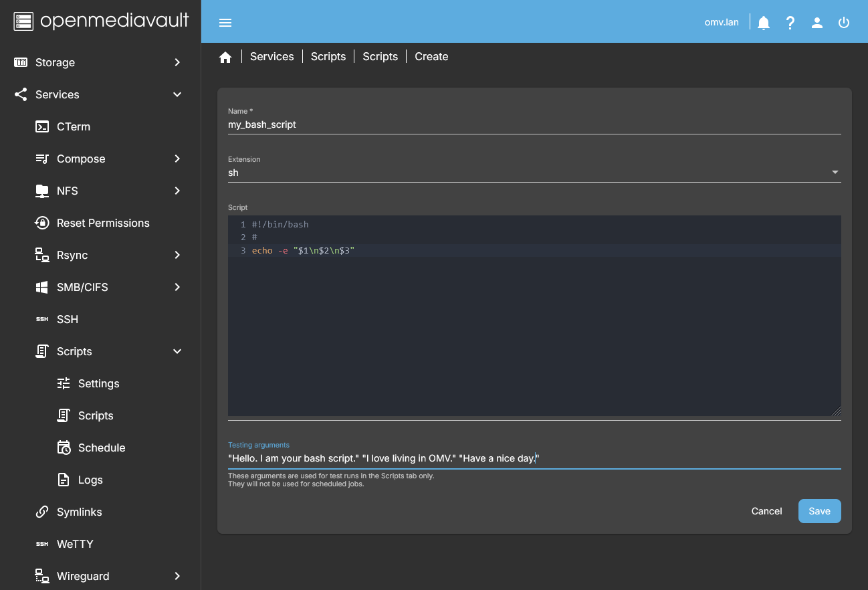Cancel script creation
The height and width of the screenshot is (590, 868).
[x=766, y=511]
